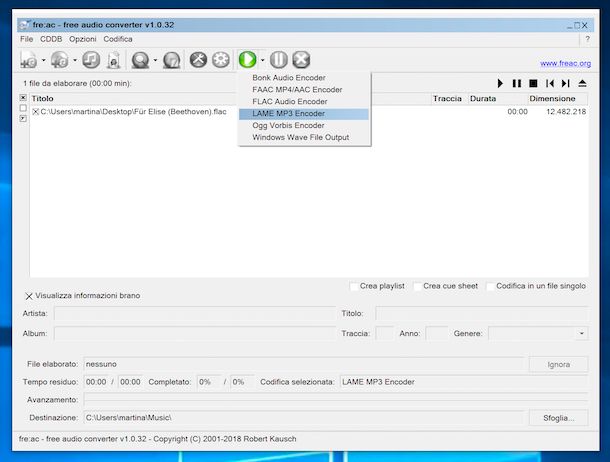
Task: Click the Add audio files toolbar icon
Action: click(x=28, y=60)
